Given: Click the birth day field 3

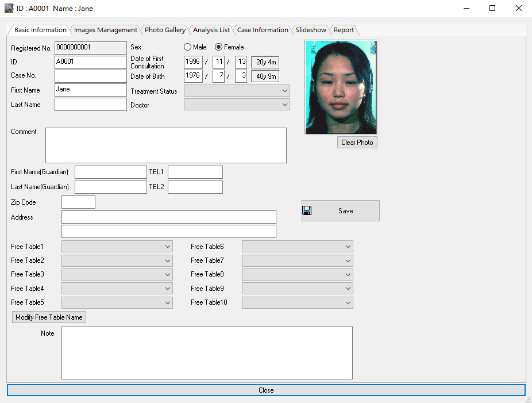Looking at the screenshot, I should click(241, 76).
